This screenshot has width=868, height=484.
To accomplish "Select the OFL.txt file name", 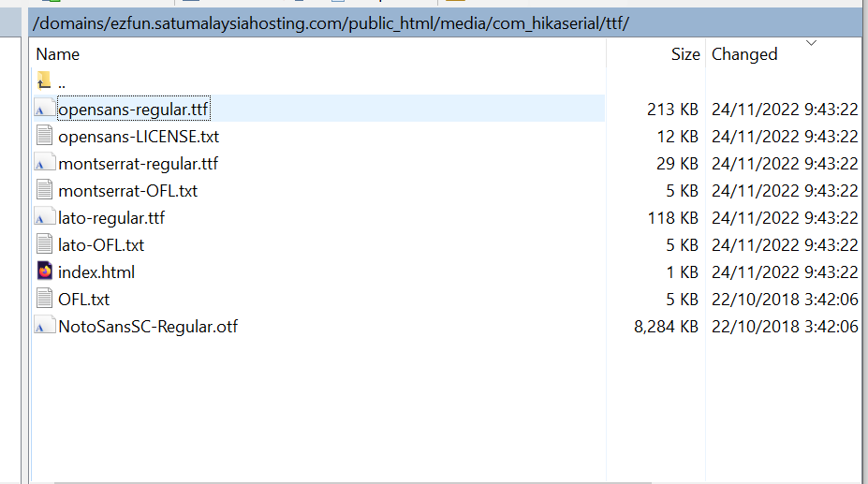I will tap(83, 300).
